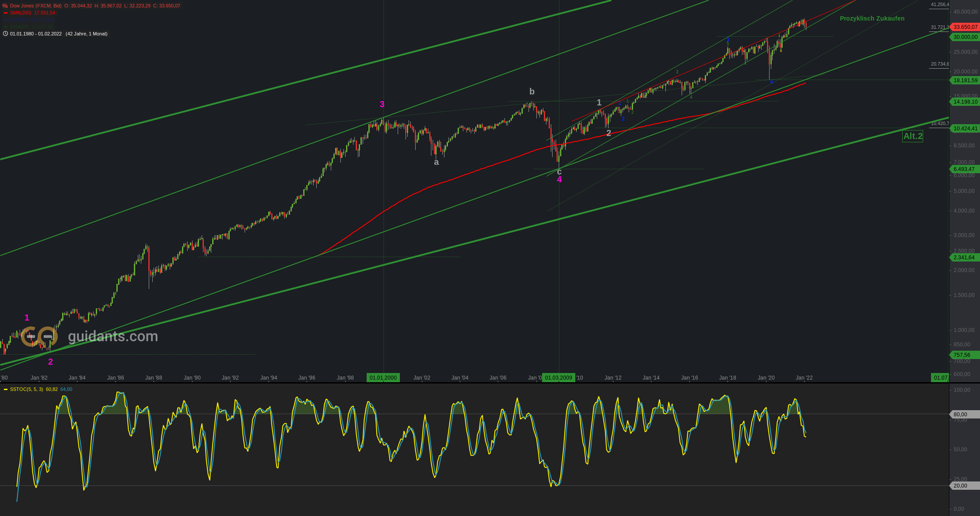Select the magenta wave label 4 under c
This screenshot has width=980, height=516.
(559, 180)
